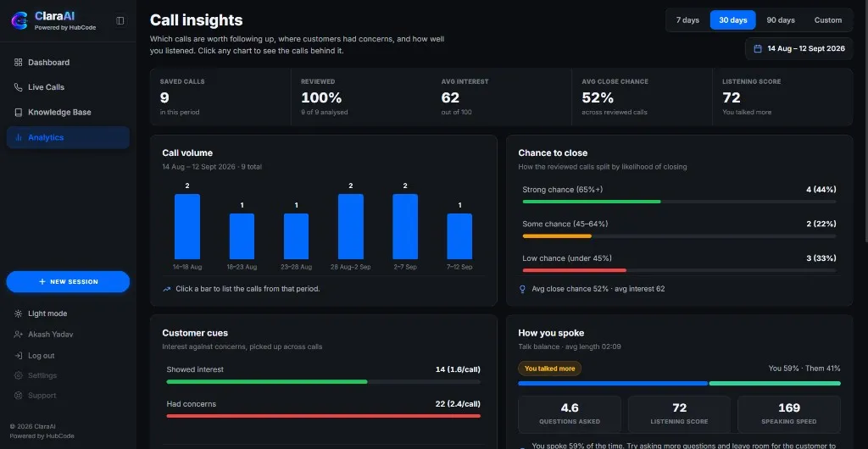The width and height of the screenshot is (868, 449).
Task: Click the Support lifebuoy icon
Action: tap(18, 396)
